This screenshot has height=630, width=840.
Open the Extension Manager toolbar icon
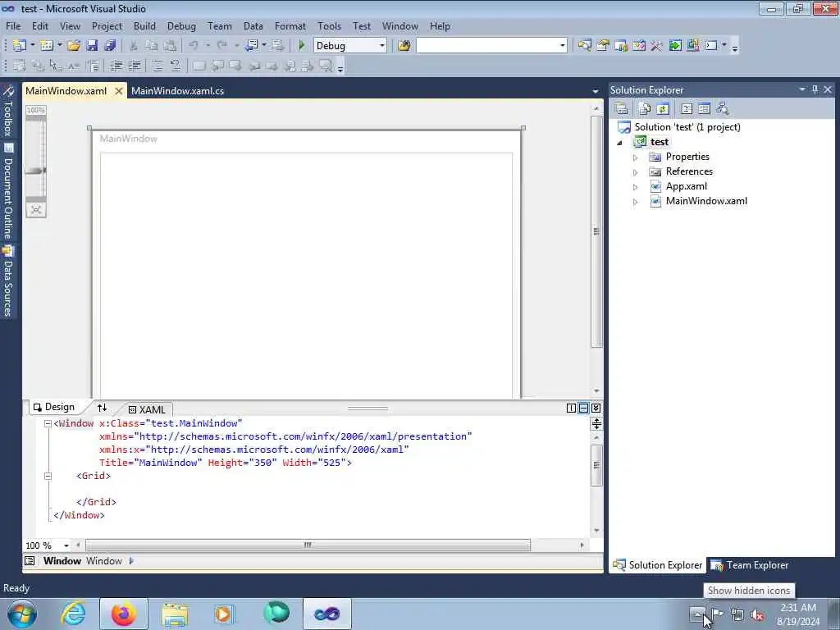pos(692,46)
